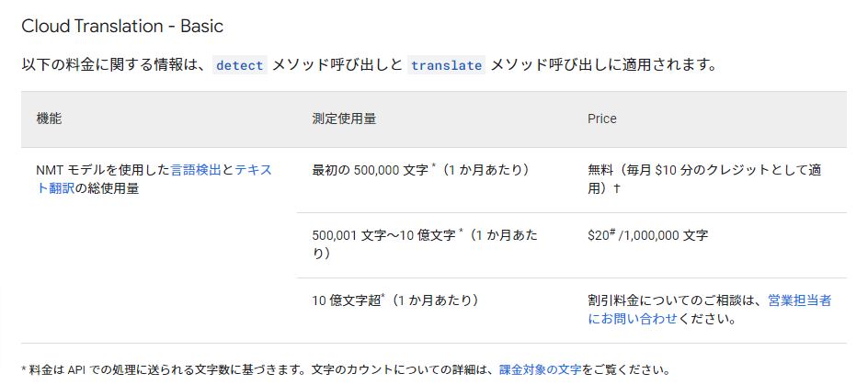This screenshot has height=385, width=868.
Task: Click the 機能 column header
Action: [50, 119]
